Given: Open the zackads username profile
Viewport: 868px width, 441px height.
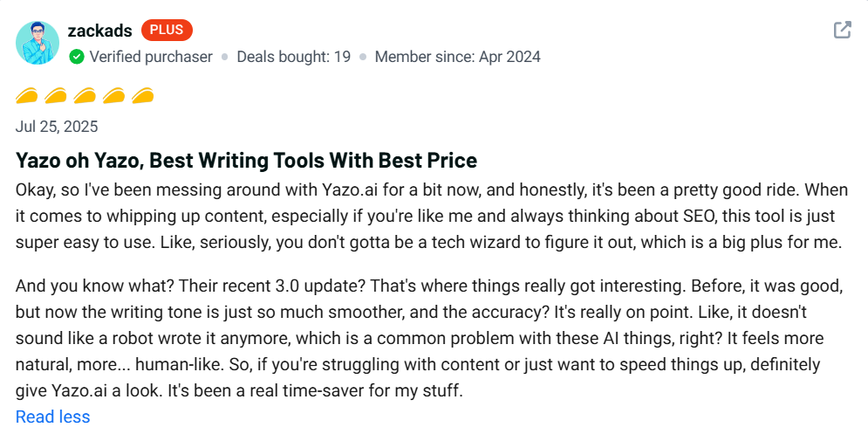Looking at the screenshot, I should coord(99,31).
